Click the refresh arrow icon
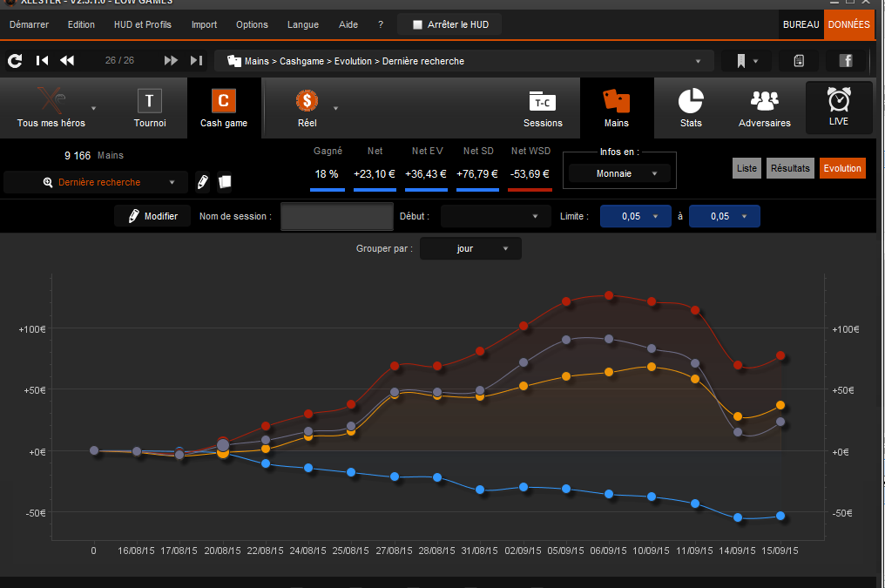 15,60
